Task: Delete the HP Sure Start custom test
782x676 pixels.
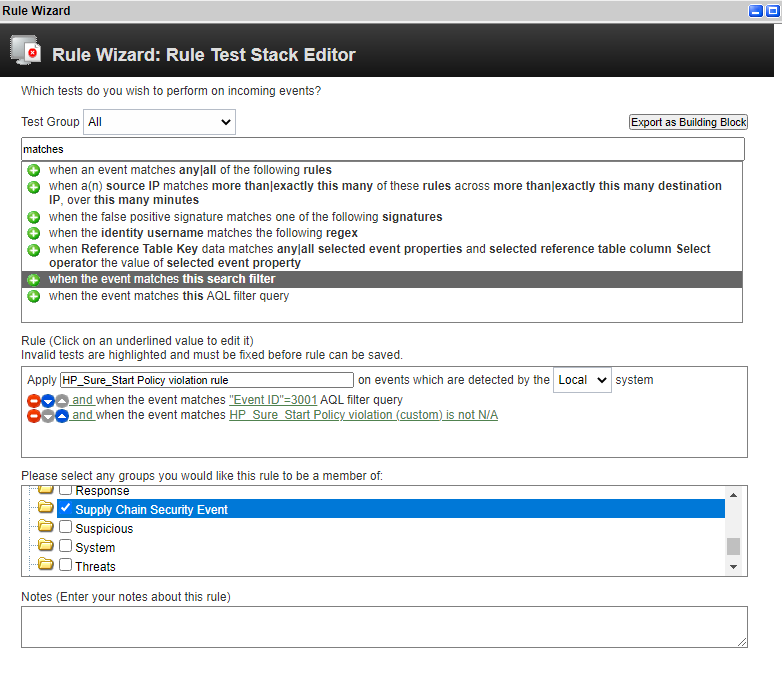Action: [x=33, y=416]
